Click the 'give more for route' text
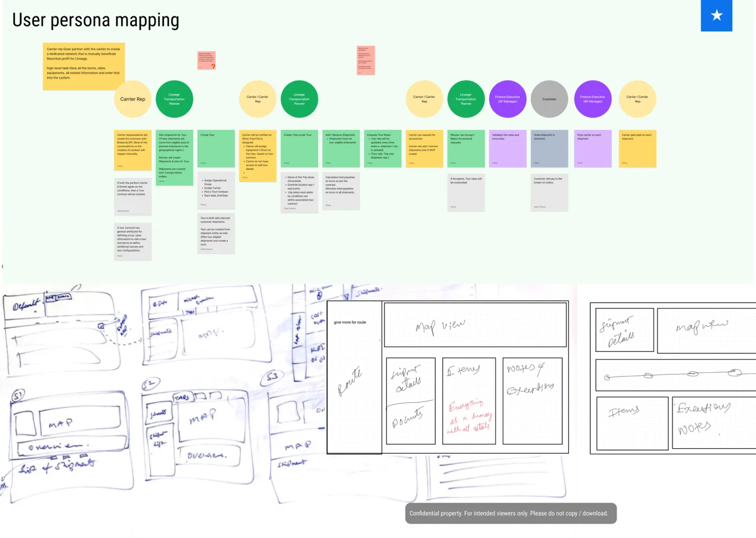 [350, 322]
